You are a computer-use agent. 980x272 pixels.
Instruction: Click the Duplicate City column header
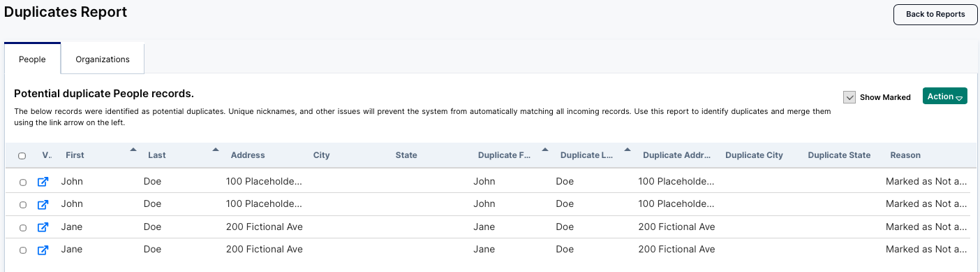755,155
